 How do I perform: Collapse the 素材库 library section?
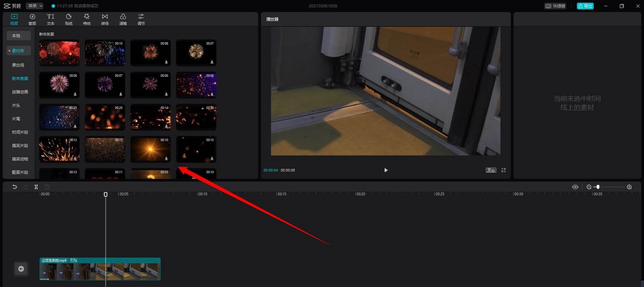pyautogui.click(x=9, y=51)
